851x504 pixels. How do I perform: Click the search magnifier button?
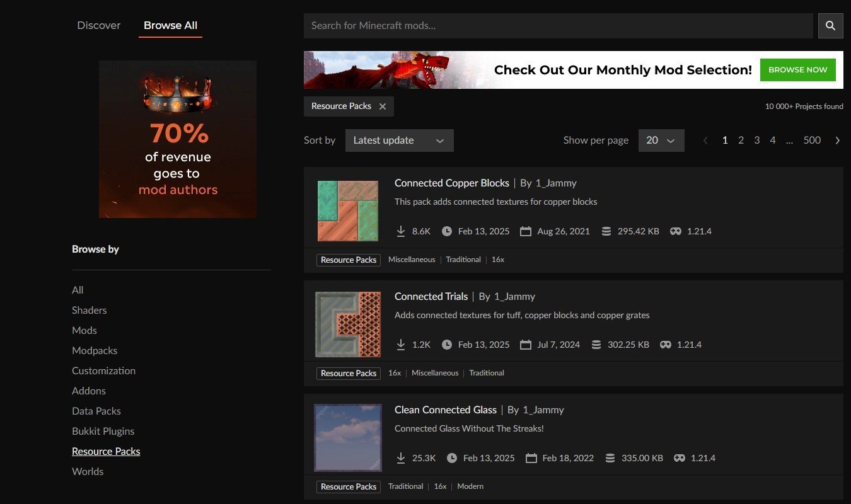[x=830, y=26]
